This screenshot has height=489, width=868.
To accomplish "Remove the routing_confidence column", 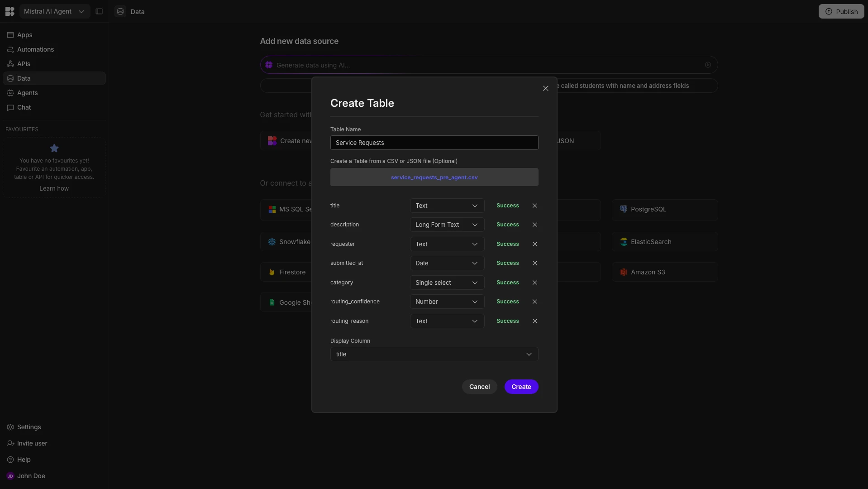I will 535,302.
